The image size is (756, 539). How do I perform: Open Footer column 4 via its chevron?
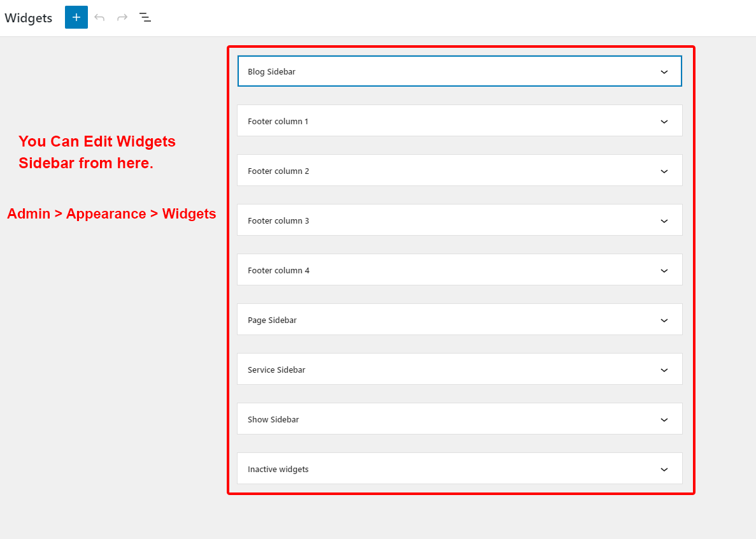pyautogui.click(x=664, y=271)
